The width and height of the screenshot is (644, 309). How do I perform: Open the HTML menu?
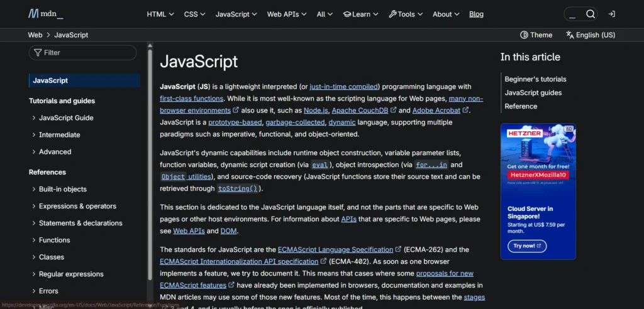pos(160,14)
